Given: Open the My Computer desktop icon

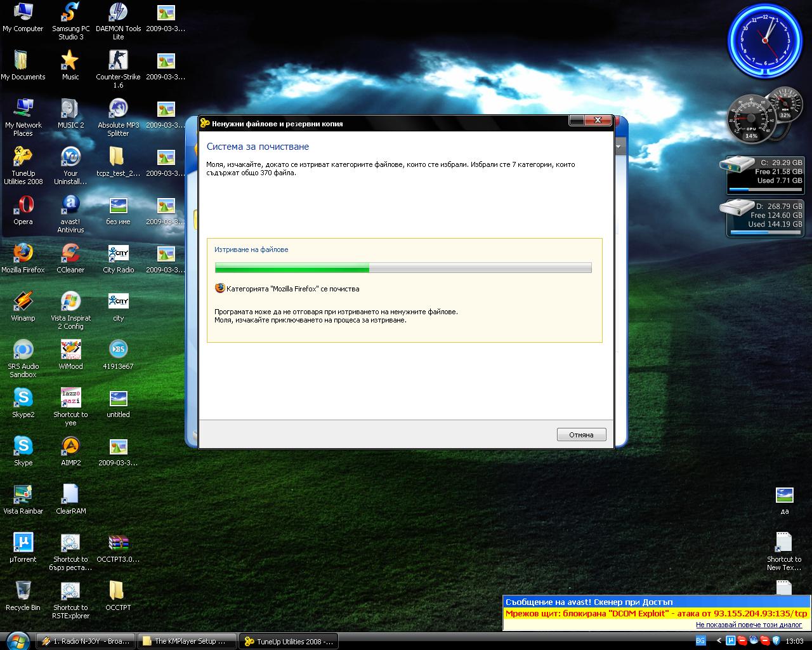Looking at the screenshot, I should click(23, 18).
